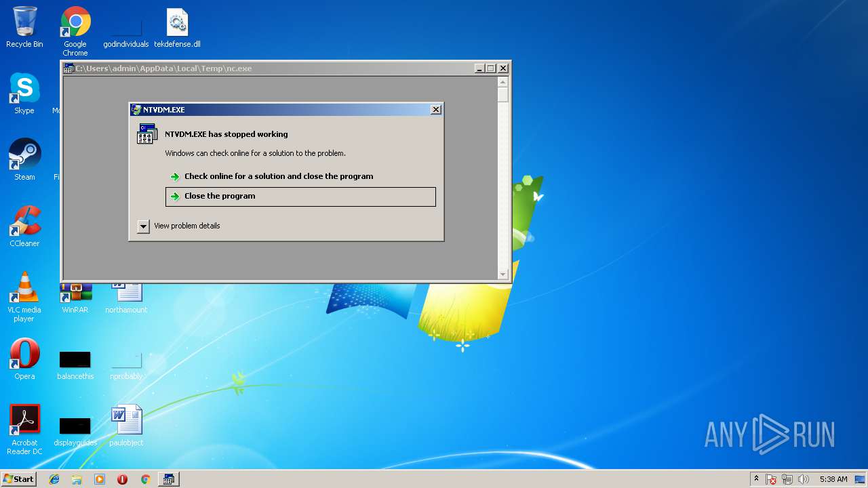Open the volume speaker tray icon
This screenshot has width=868, height=488.
coord(804,479)
